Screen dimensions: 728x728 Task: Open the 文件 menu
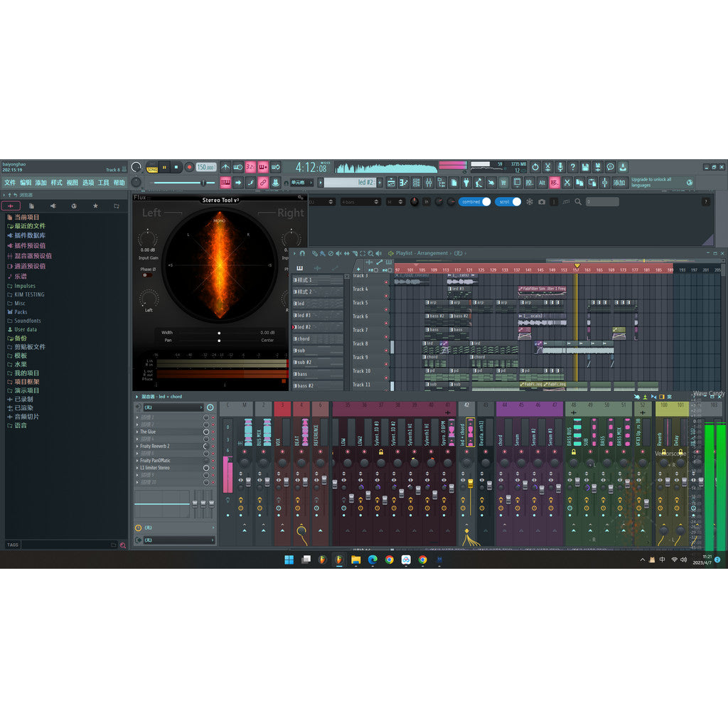pyautogui.click(x=10, y=183)
